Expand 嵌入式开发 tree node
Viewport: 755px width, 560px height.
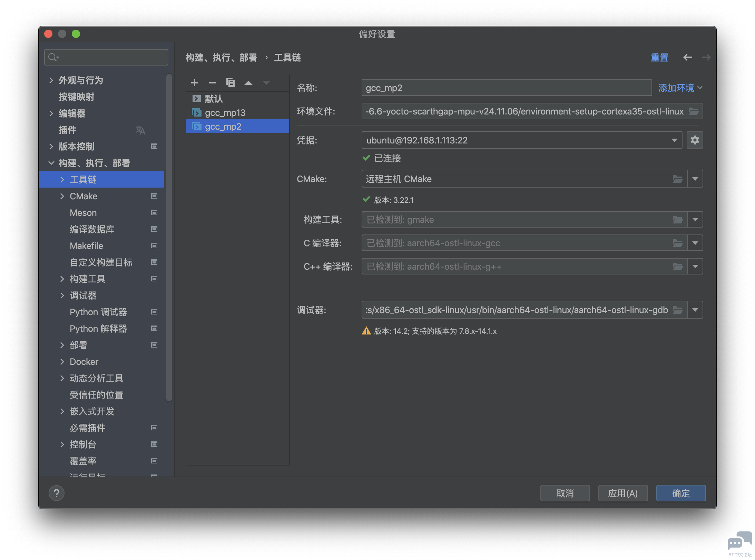click(62, 411)
